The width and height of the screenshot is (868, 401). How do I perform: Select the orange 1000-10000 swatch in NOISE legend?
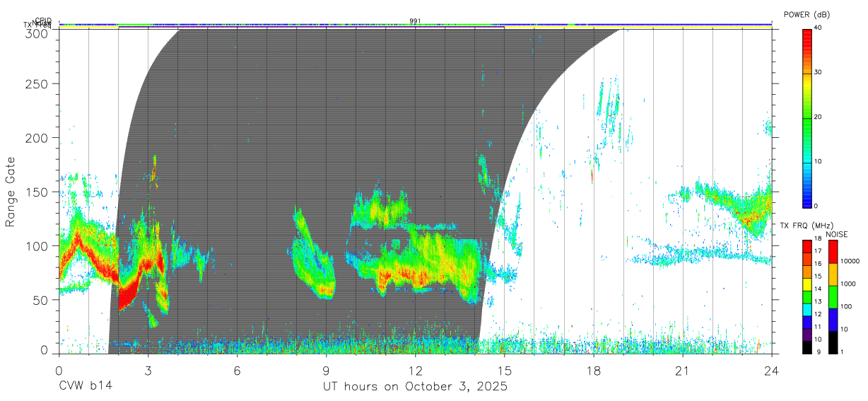click(x=833, y=274)
